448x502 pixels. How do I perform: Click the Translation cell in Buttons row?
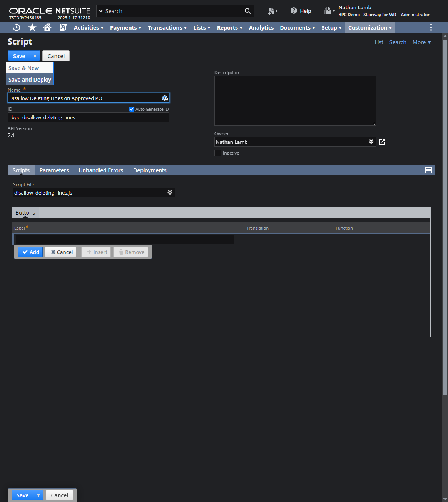[x=289, y=239]
